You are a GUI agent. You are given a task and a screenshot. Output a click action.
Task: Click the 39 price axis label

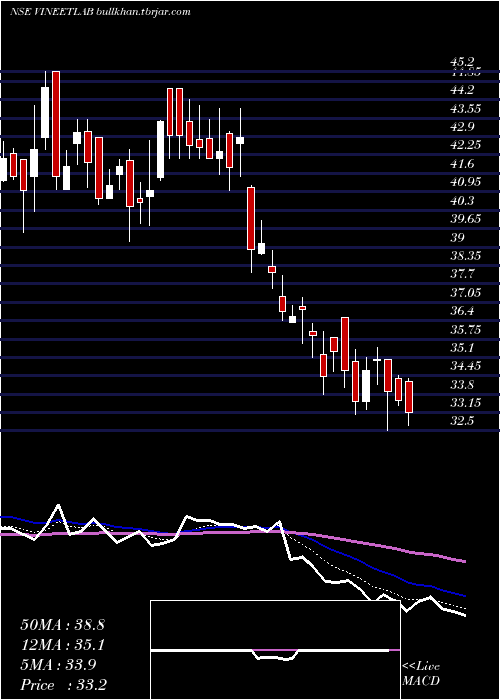(457, 238)
